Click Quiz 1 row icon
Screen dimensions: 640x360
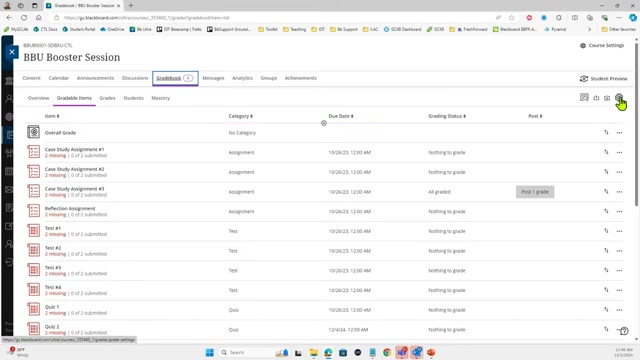33,309
